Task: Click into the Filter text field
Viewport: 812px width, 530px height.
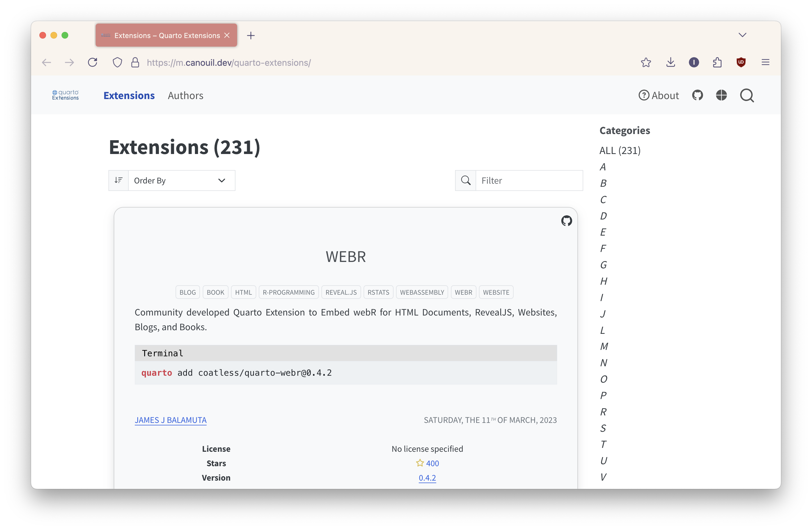Action: [x=529, y=181]
